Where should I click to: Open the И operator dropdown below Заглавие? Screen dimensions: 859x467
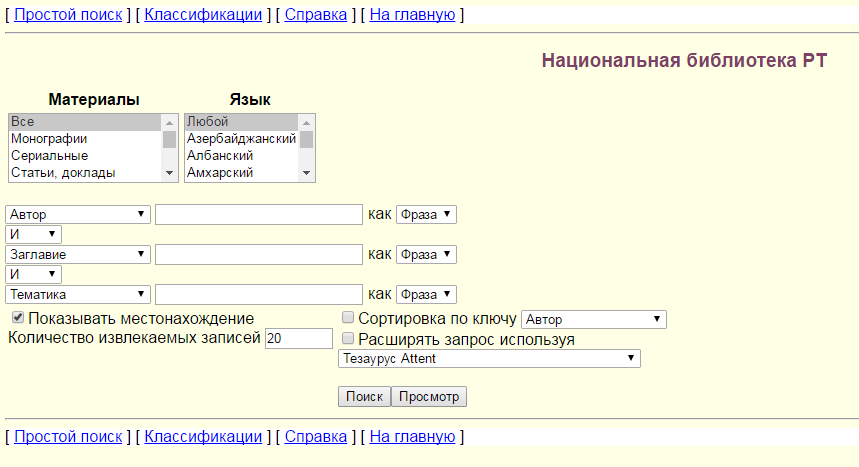click(x=33, y=274)
